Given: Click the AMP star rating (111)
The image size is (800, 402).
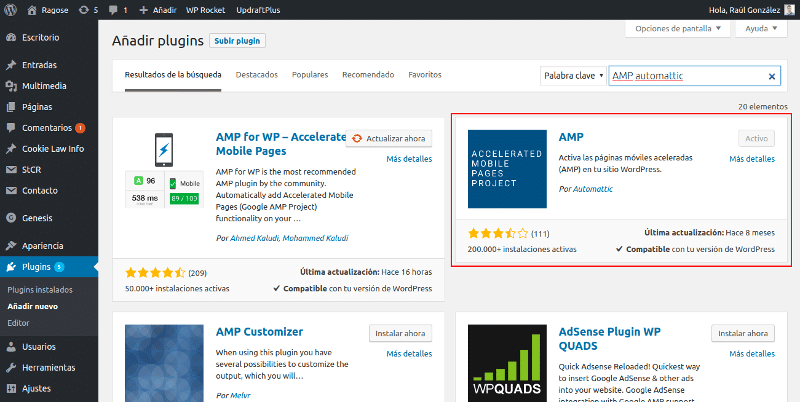Looking at the screenshot, I should (x=508, y=234).
